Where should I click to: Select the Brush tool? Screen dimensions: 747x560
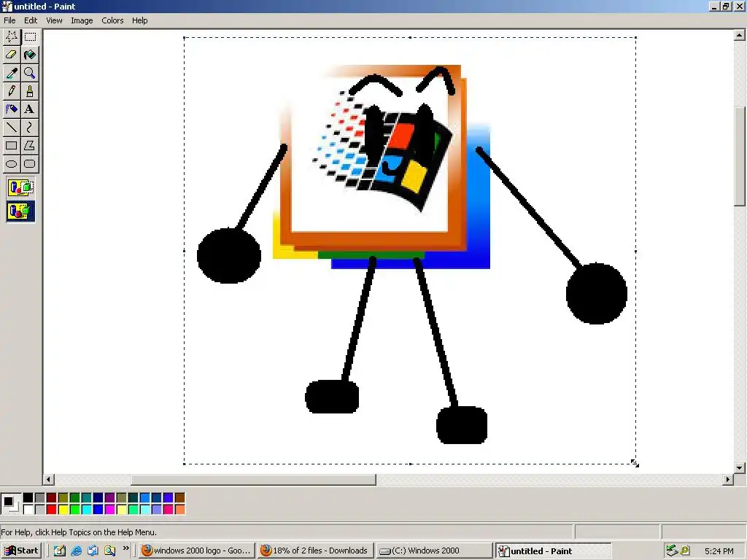pos(30,91)
